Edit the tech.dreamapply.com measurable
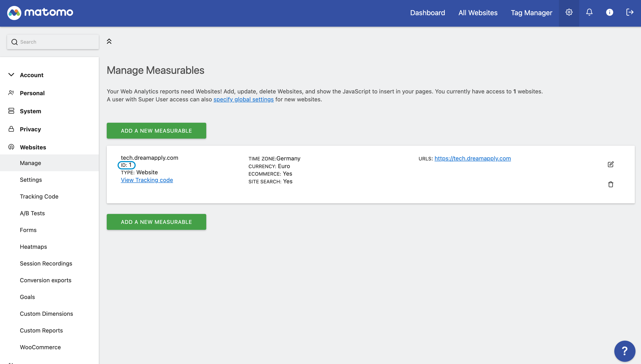Viewport: 641px width, 364px height. (611, 164)
